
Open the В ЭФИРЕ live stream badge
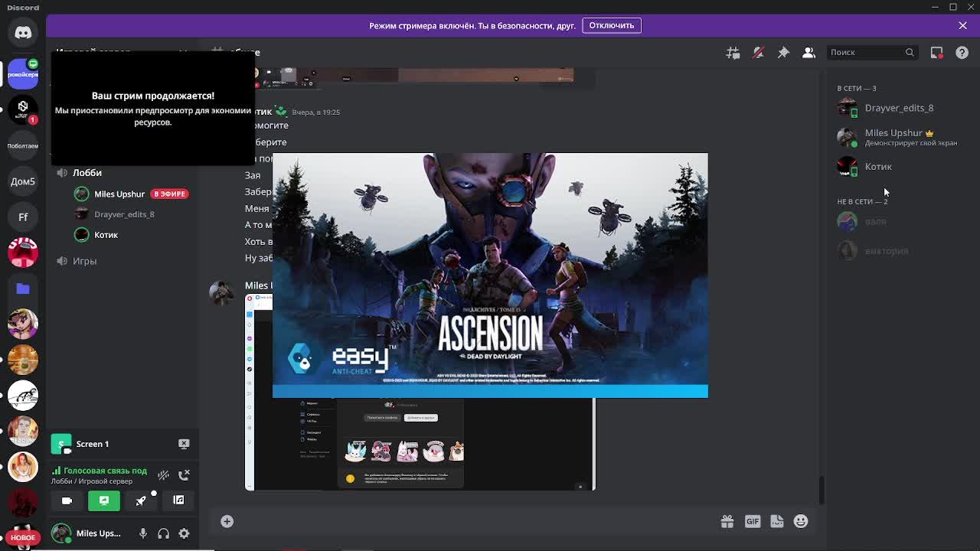click(x=169, y=194)
